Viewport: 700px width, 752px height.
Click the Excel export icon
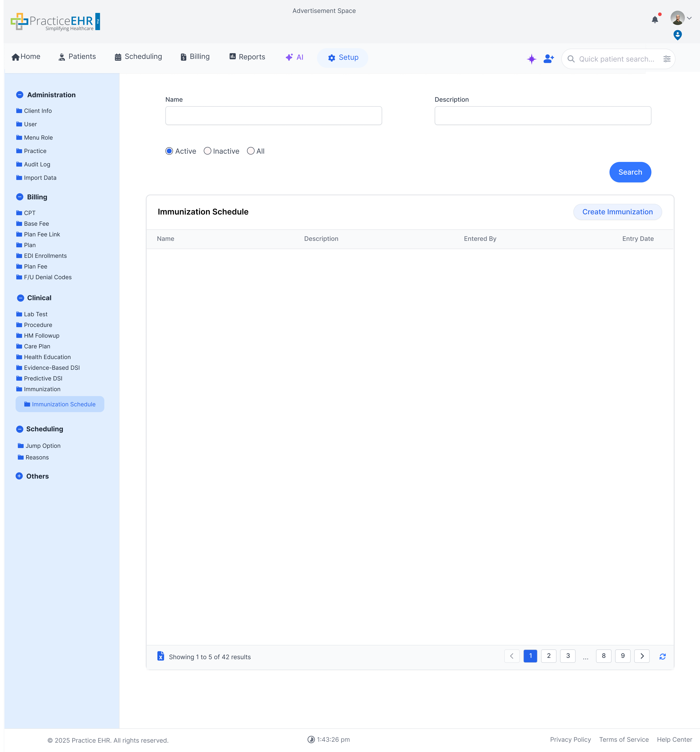(x=161, y=656)
